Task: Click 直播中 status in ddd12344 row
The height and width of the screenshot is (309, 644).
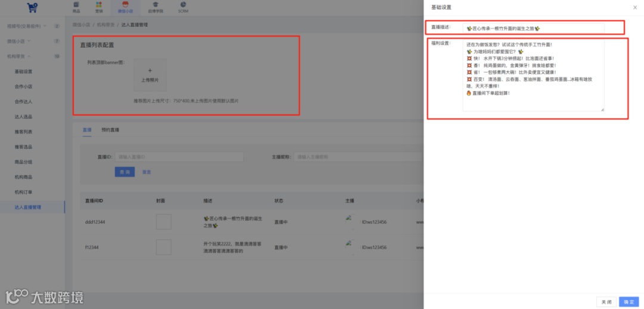Action: (x=281, y=221)
